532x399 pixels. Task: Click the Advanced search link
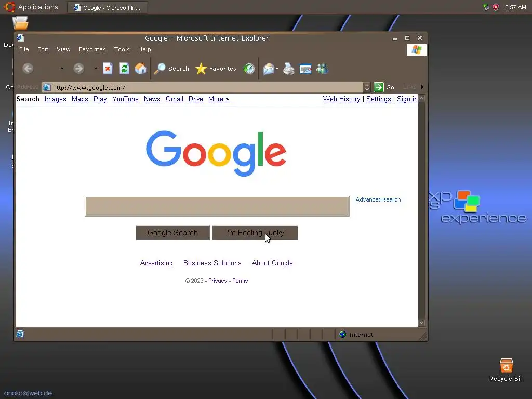(378, 199)
